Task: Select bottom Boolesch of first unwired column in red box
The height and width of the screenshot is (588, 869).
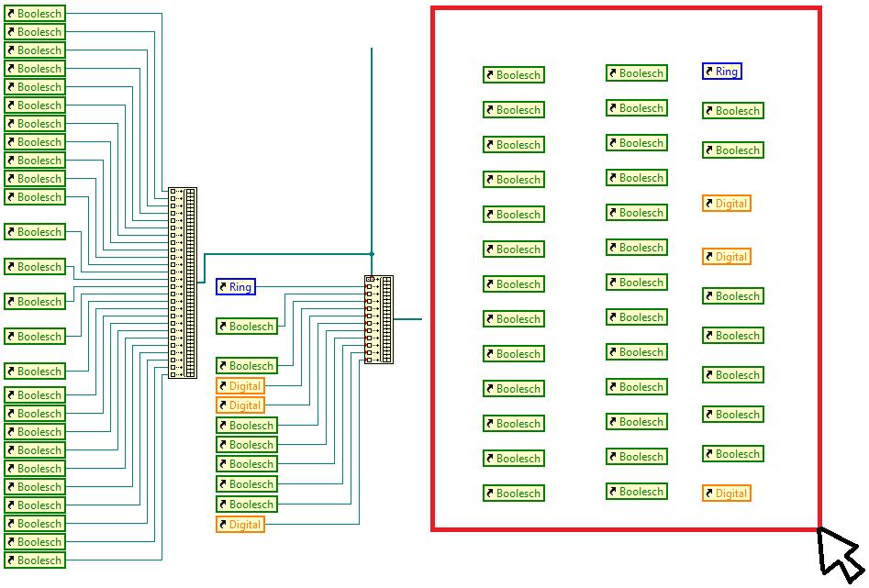Action: pos(514,494)
